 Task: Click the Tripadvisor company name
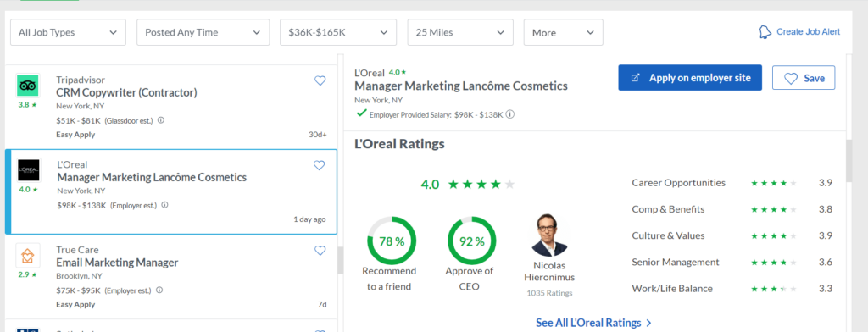point(81,80)
